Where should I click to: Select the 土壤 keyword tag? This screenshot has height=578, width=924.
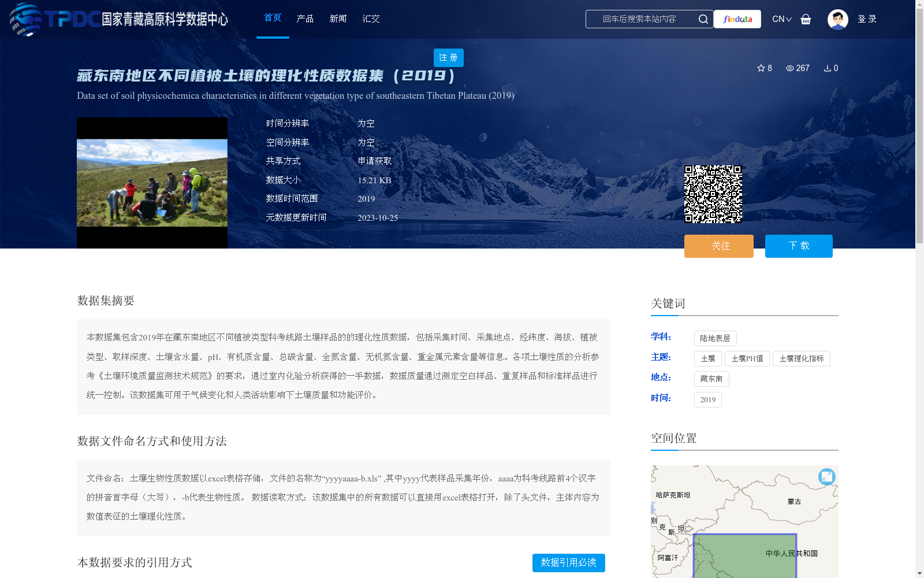tap(708, 359)
